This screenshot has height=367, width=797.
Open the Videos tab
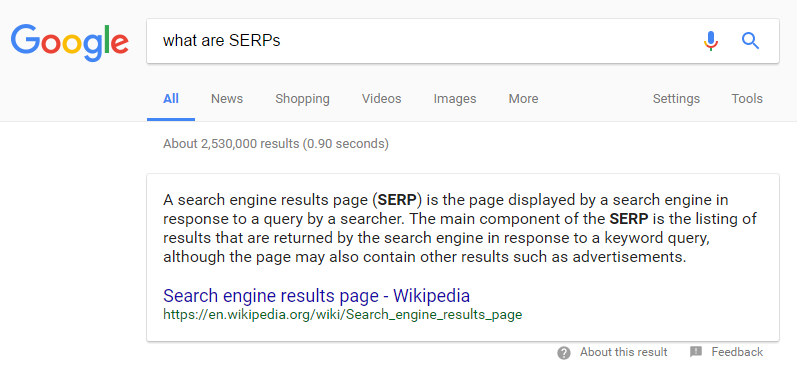coord(382,99)
